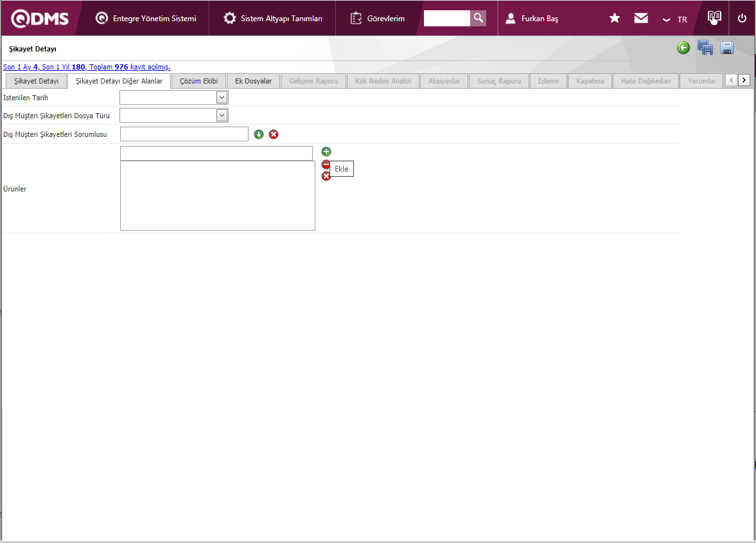Open the Kök Neden Analizi tab
Viewport: 756px width, 543px height.
click(383, 81)
